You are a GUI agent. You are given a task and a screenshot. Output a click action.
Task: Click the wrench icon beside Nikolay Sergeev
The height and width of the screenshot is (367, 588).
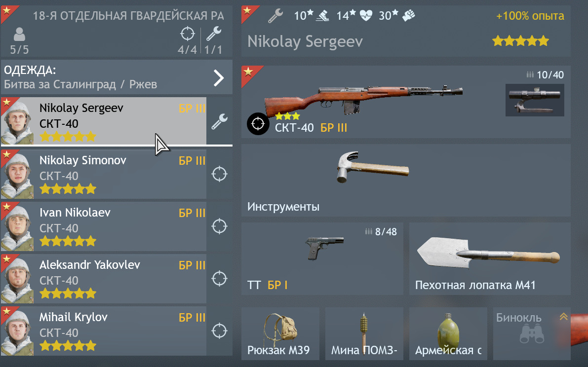(x=219, y=121)
